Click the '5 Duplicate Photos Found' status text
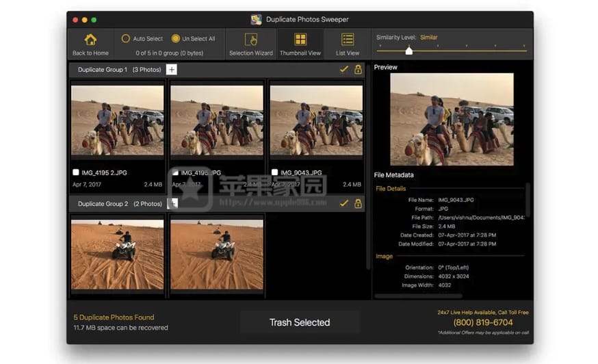598x364 pixels. pyautogui.click(x=114, y=317)
